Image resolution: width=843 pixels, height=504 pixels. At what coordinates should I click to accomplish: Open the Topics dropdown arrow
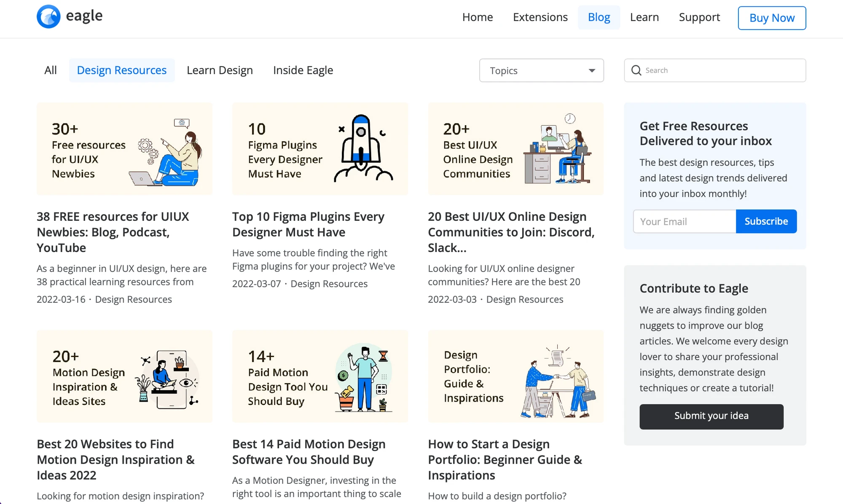[592, 71]
